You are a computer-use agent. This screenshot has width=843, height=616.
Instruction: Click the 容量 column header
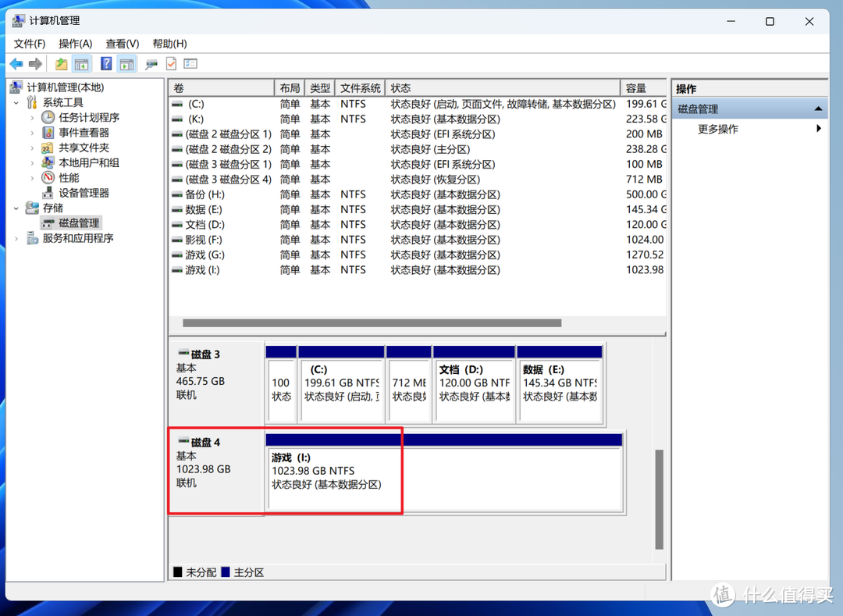click(x=640, y=88)
